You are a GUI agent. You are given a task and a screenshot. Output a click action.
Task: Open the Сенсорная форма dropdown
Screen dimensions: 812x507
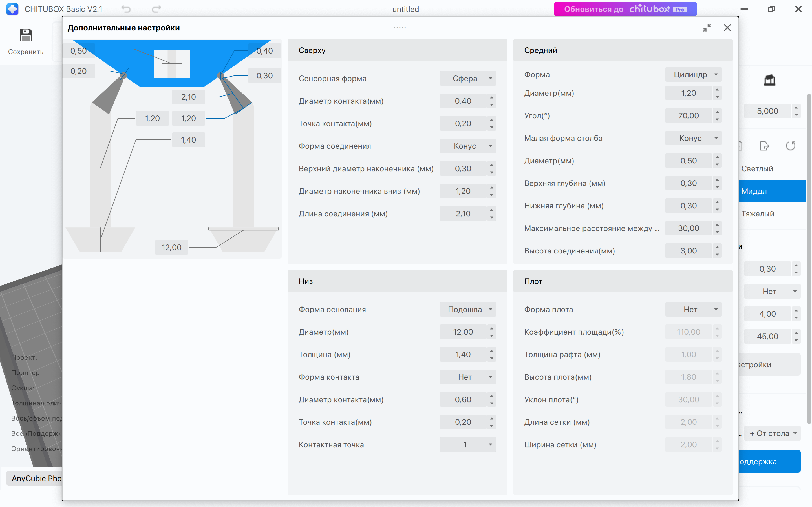tap(468, 79)
